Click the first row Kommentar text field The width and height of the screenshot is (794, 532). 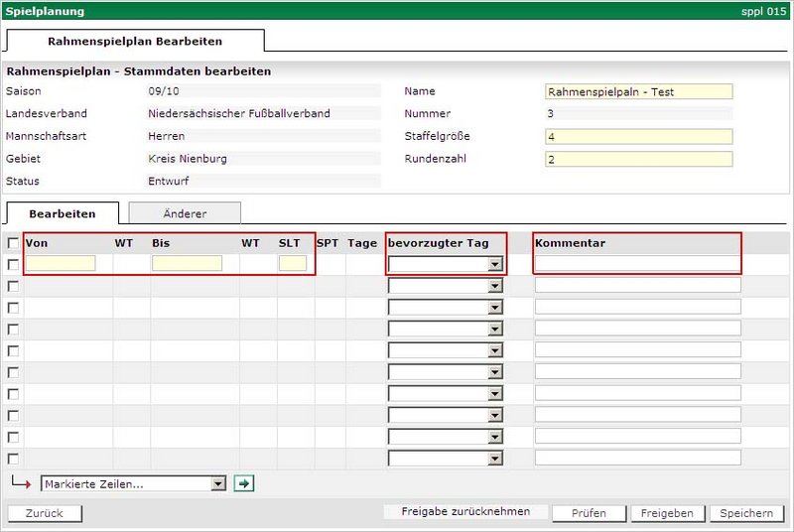pos(637,264)
